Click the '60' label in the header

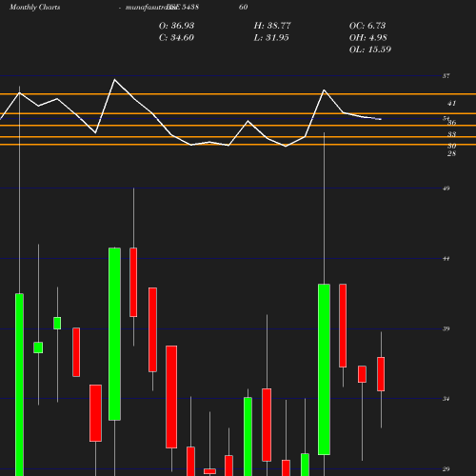(244, 7)
